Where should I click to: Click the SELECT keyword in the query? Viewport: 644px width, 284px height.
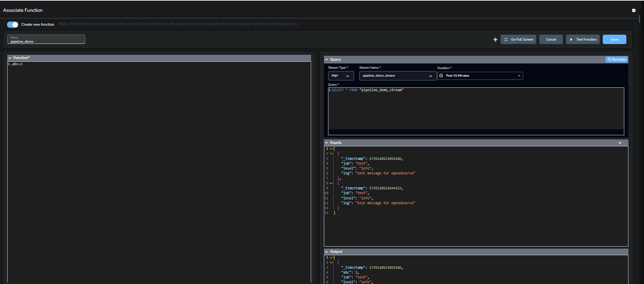point(337,90)
